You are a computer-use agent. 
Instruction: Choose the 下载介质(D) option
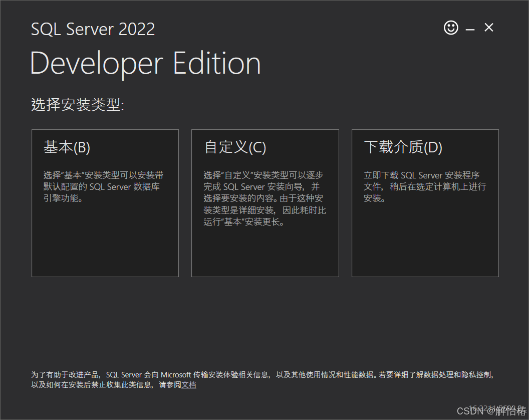425,203
